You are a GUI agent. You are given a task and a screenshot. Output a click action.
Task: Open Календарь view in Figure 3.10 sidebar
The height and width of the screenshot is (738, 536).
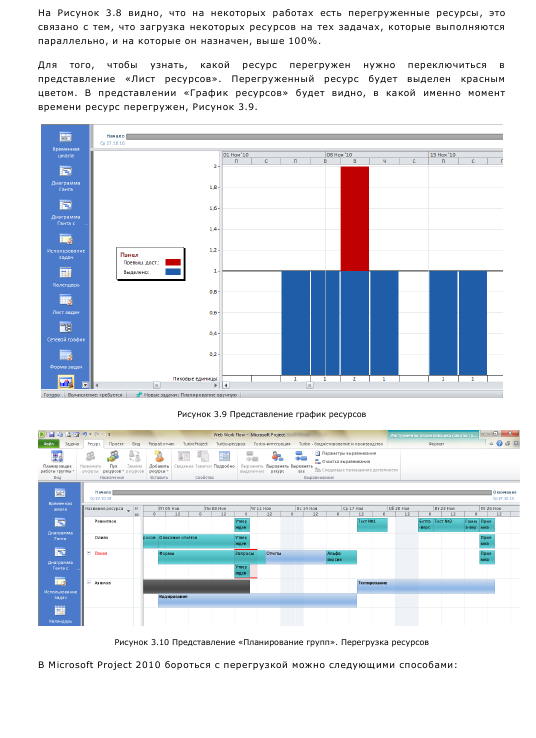pos(60,614)
